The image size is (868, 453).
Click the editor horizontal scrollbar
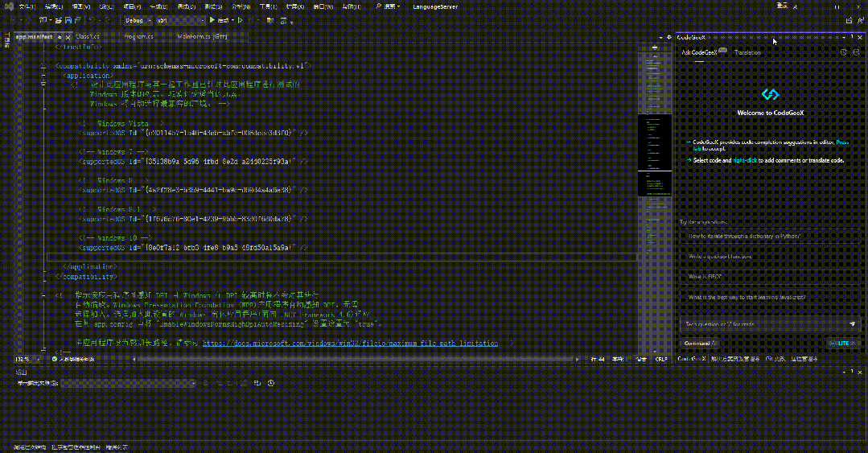[x=355, y=359]
